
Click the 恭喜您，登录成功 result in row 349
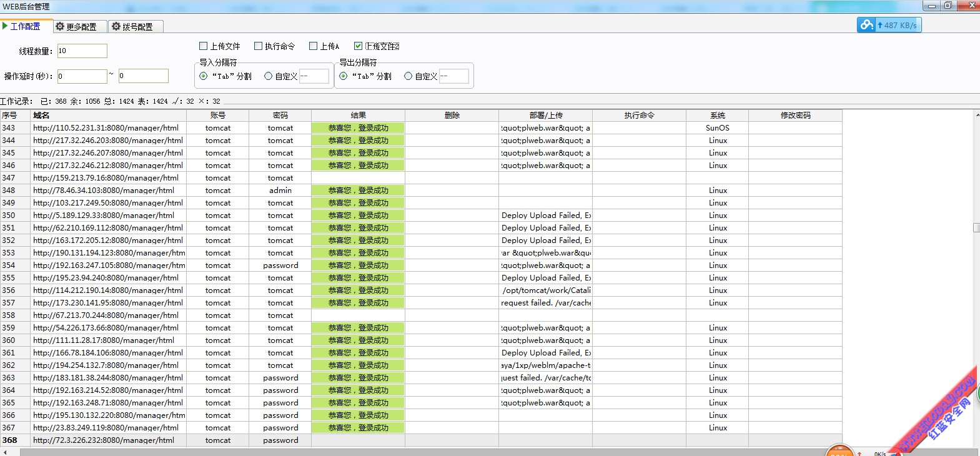tap(358, 203)
